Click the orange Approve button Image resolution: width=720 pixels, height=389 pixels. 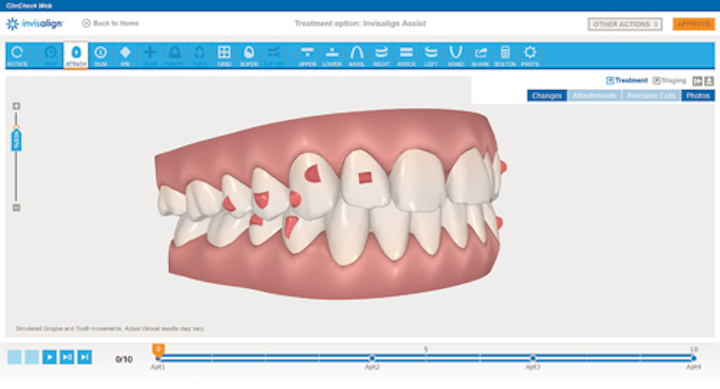pyautogui.click(x=693, y=24)
